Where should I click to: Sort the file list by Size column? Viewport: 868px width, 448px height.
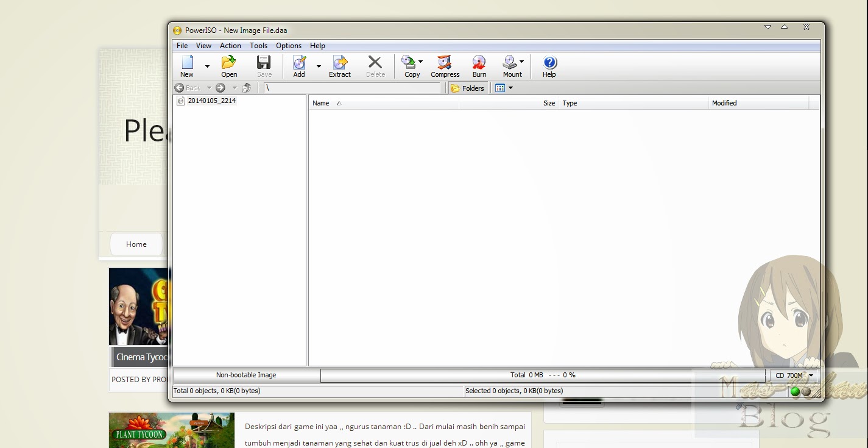[x=509, y=103]
